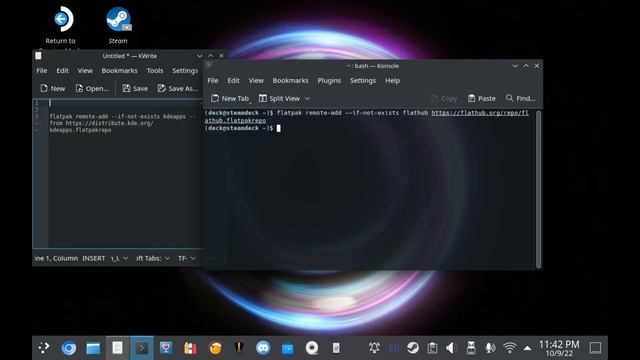Open the View menu in Konsole
640x360 pixels.
click(x=256, y=80)
